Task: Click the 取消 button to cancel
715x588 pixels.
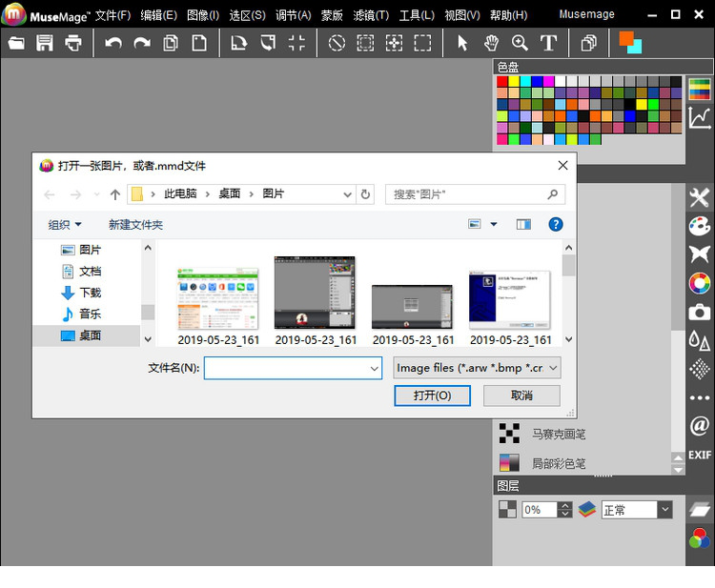Action: coord(521,395)
